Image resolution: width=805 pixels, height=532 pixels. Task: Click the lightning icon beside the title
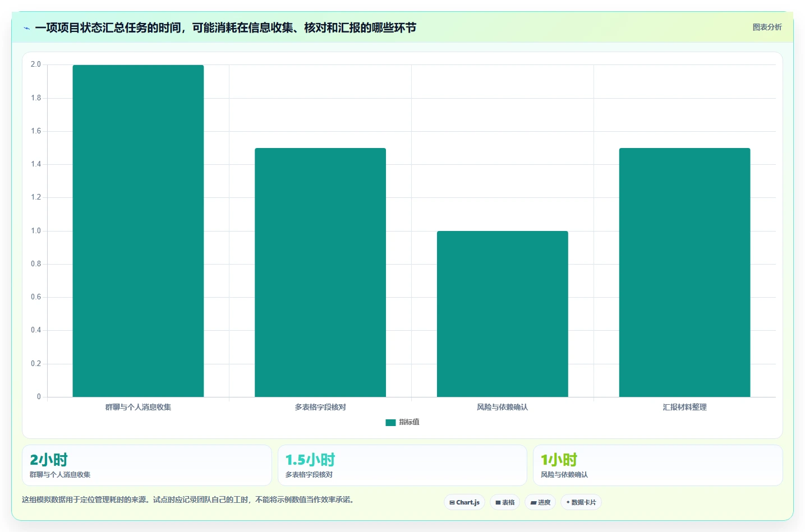(x=26, y=28)
